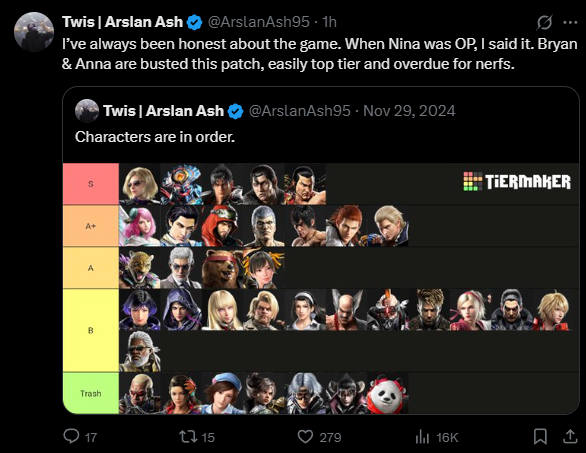Open the Grok slashed-circle icon
Viewport: 586px width, 453px height.
545,22
